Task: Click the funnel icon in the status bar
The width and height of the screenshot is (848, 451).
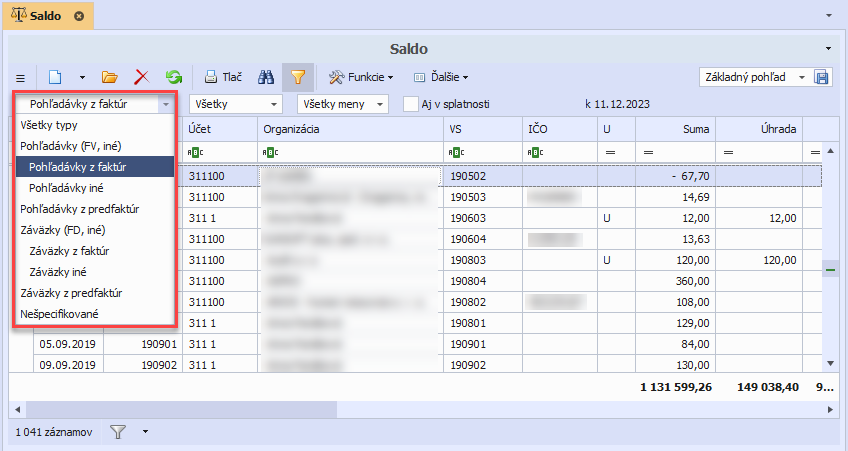Action: coord(118,432)
